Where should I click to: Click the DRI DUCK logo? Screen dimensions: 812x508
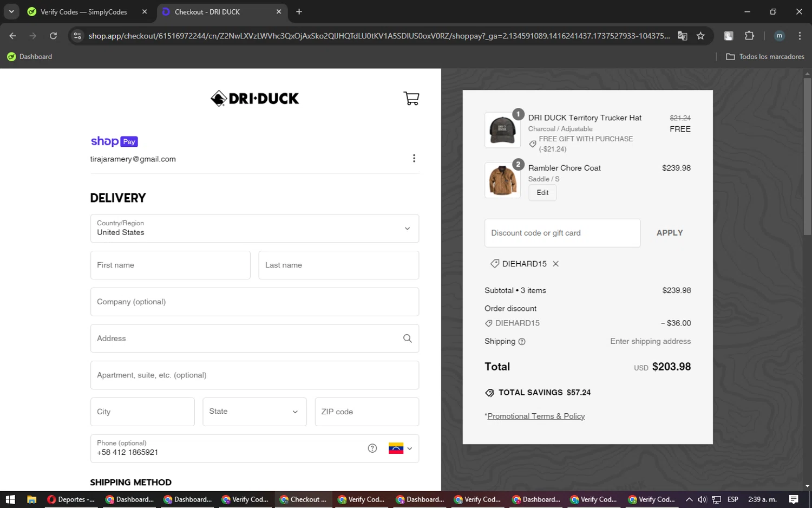tap(254, 99)
